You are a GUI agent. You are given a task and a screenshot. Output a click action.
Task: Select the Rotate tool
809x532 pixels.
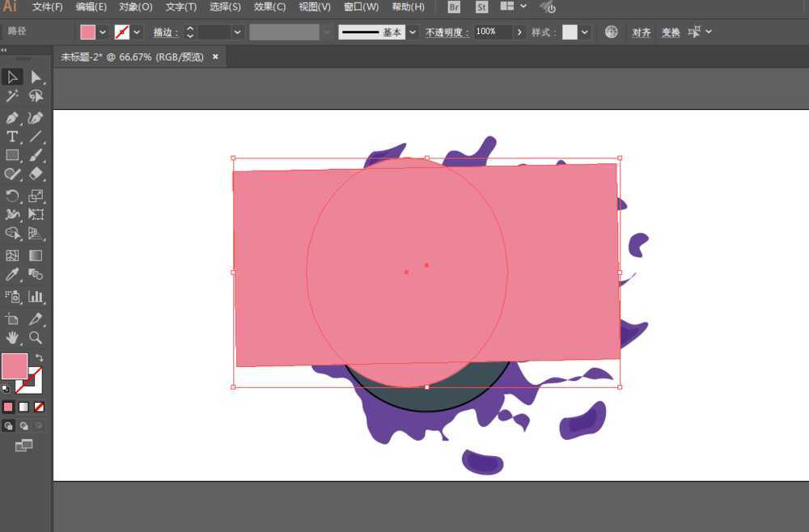coord(12,196)
